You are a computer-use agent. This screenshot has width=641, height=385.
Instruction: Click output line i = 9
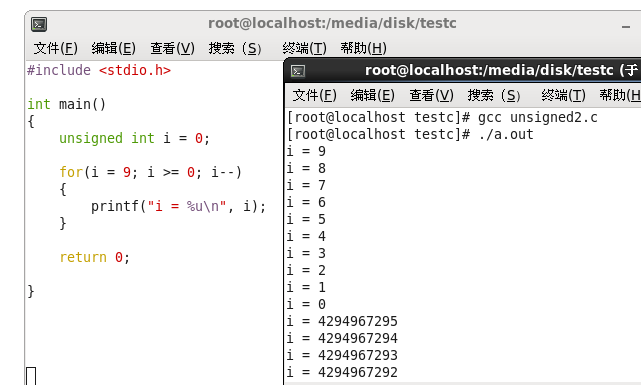(306, 152)
